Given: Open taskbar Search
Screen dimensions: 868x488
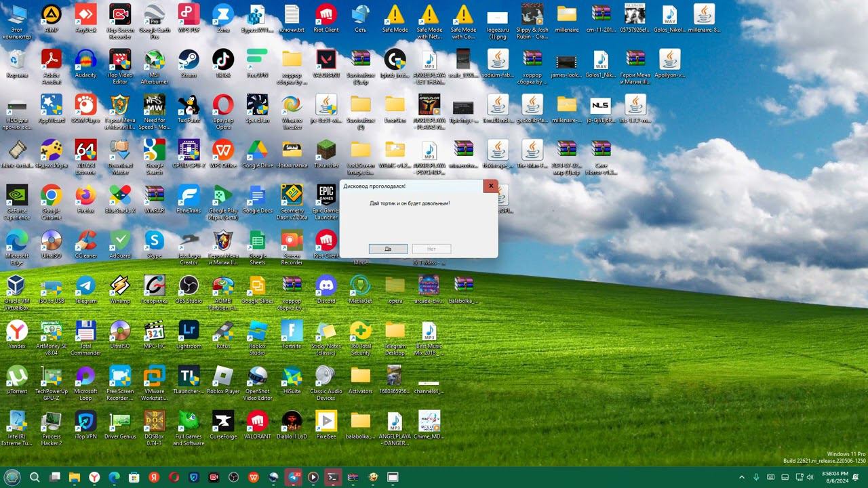Looking at the screenshot, I should [35, 477].
